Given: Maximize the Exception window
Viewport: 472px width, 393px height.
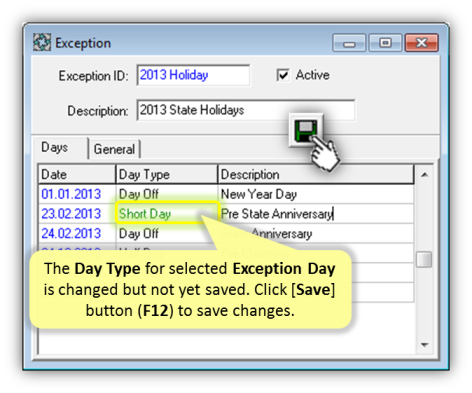Looking at the screenshot, I should [x=385, y=43].
